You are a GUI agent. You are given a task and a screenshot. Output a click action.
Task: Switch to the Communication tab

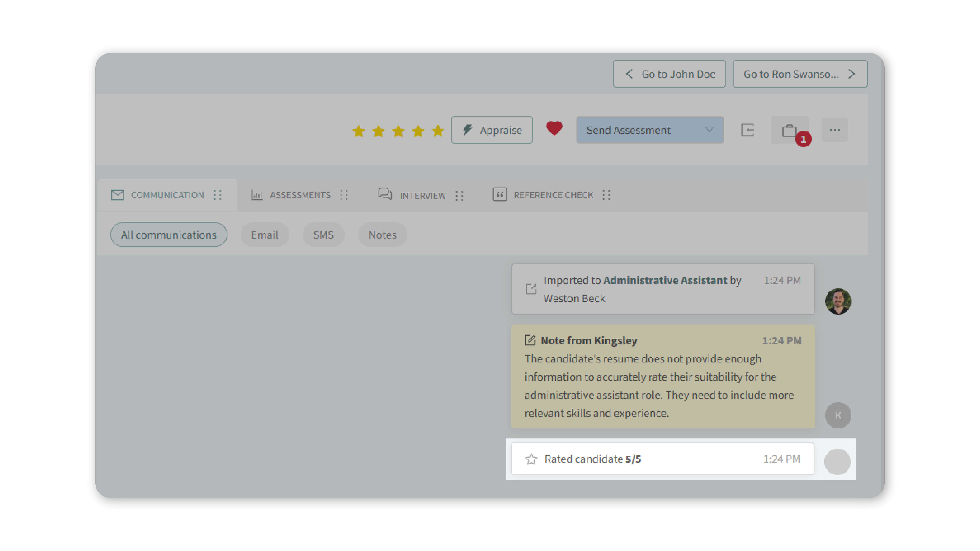(x=167, y=195)
